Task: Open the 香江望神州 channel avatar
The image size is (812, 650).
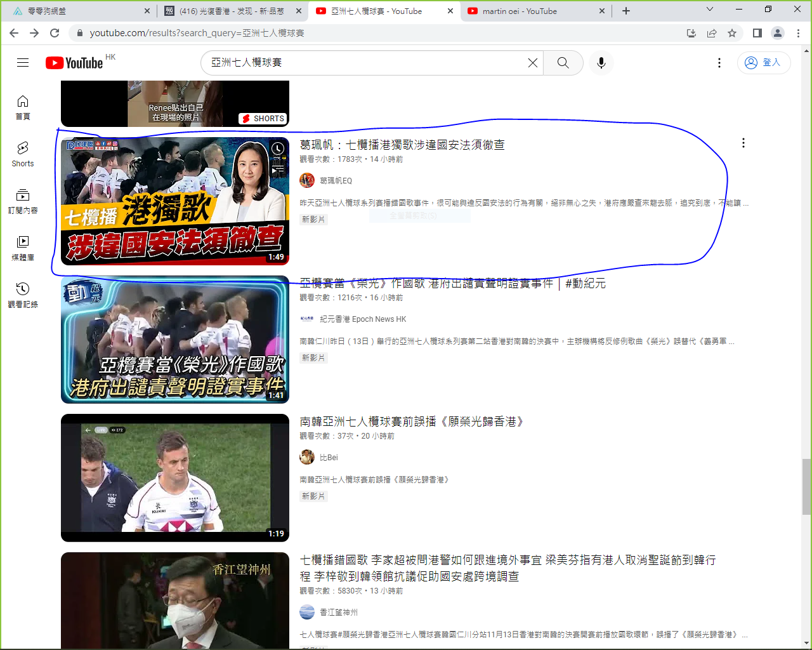Action: (307, 612)
